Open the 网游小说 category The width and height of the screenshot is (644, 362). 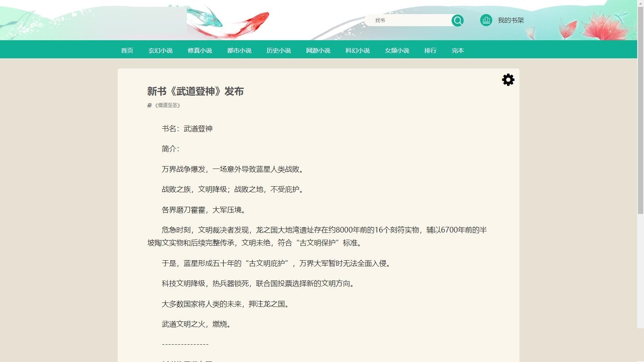(x=318, y=50)
